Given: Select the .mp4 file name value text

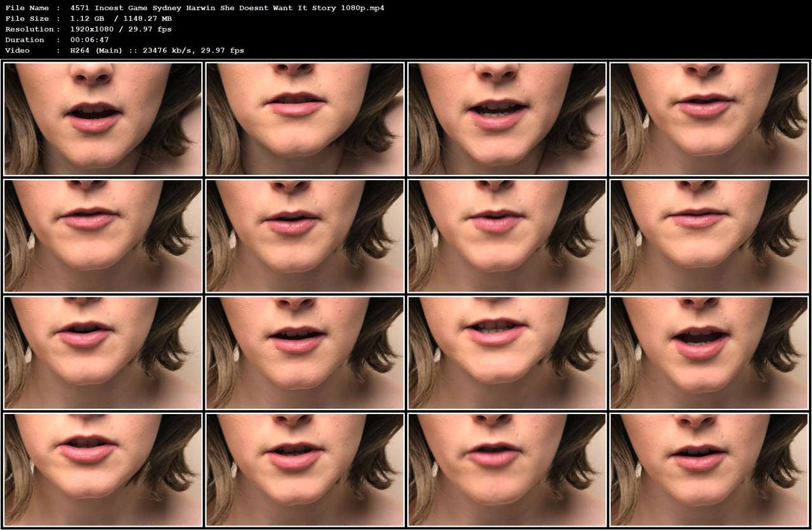Looking at the screenshot, I should click(x=227, y=8).
